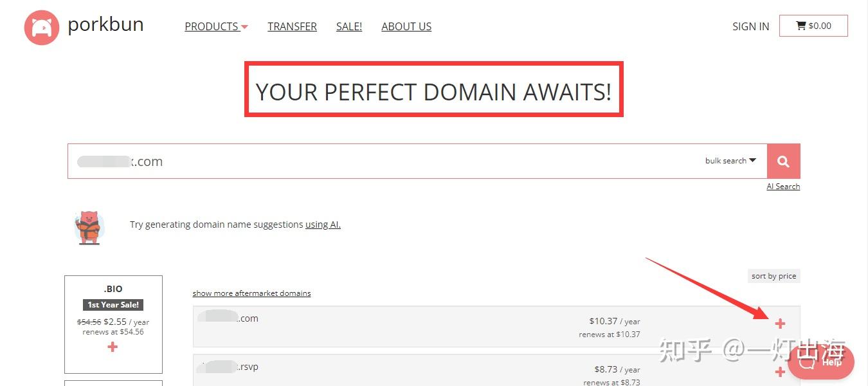The width and height of the screenshot is (868, 386).
Task: Click SIGN IN link
Action: tap(750, 26)
